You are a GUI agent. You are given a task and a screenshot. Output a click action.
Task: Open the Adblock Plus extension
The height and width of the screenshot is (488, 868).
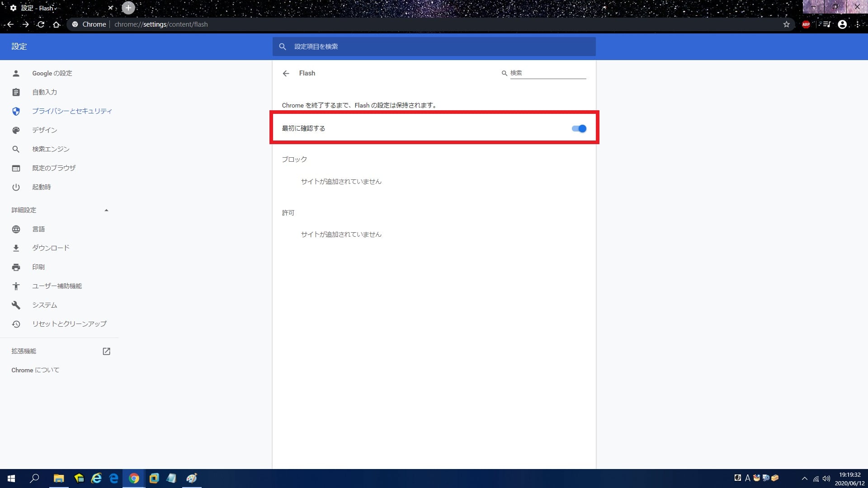806,24
